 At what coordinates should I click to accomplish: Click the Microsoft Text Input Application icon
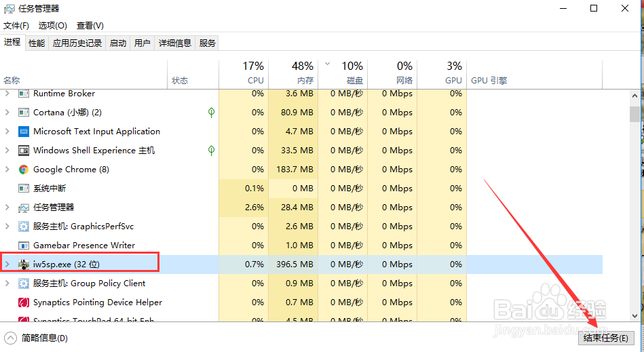tap(24, 132)
